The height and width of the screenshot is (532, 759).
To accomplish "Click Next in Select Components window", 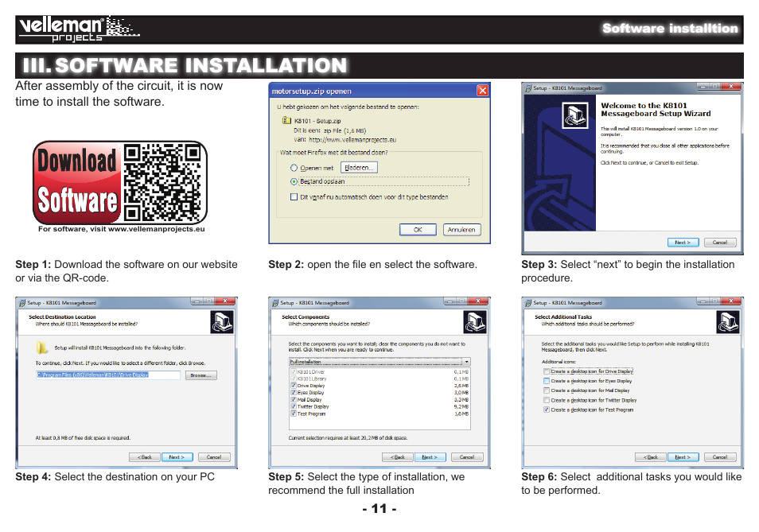I will [430, 457].
